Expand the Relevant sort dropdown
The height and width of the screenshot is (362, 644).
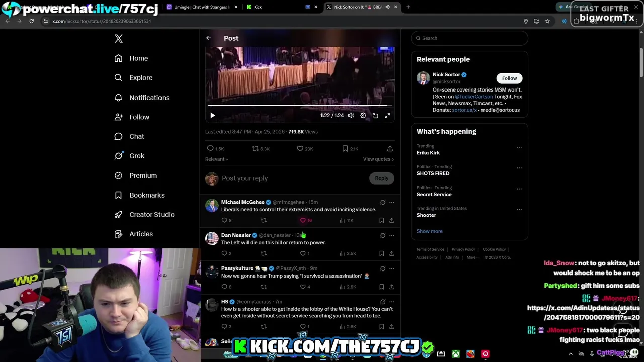[217, 159]
